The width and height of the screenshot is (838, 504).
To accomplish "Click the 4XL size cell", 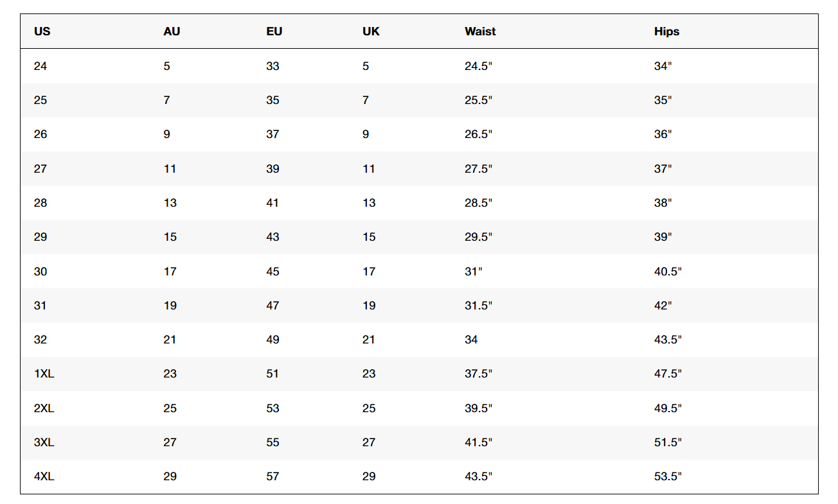I will 44,476.
